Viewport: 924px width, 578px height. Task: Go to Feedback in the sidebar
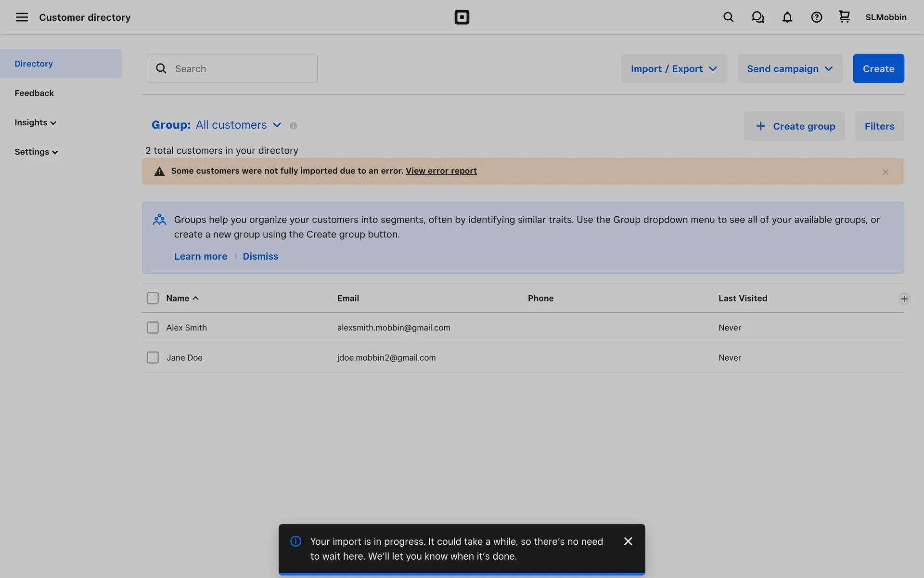(x=34, y=93)
